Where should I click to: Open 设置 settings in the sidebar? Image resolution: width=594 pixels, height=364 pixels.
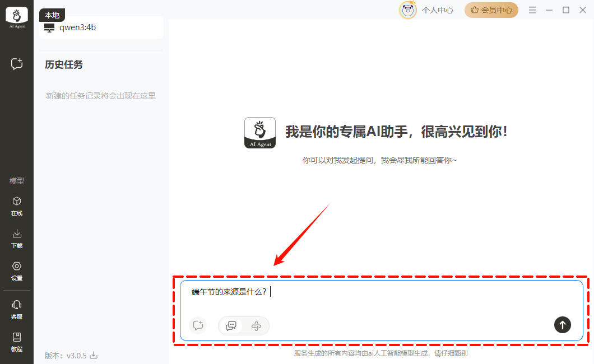click(17, 270)
